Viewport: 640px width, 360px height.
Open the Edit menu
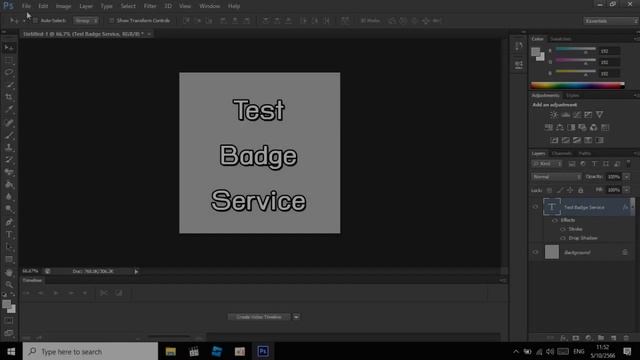click(43, 6)
